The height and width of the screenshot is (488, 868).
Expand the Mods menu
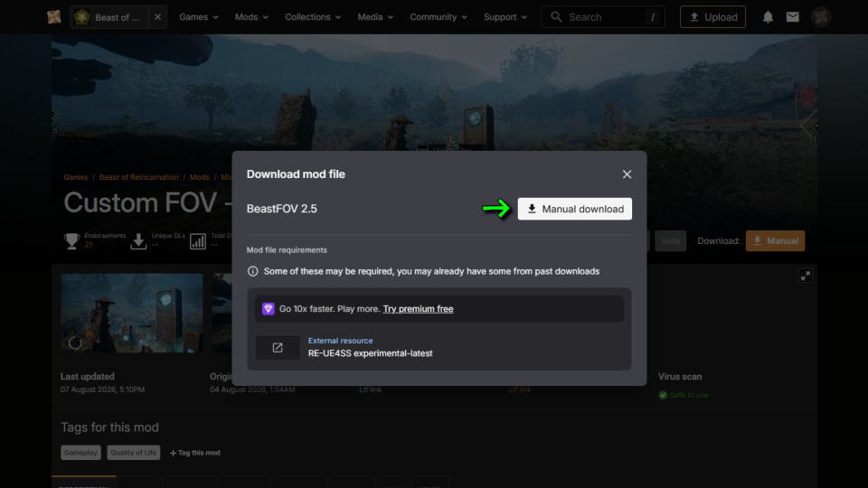251,17
